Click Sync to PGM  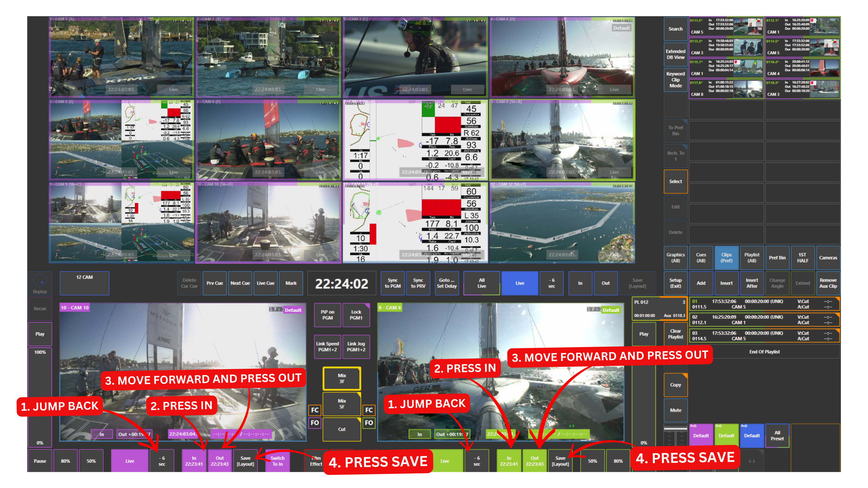point(393,283)
